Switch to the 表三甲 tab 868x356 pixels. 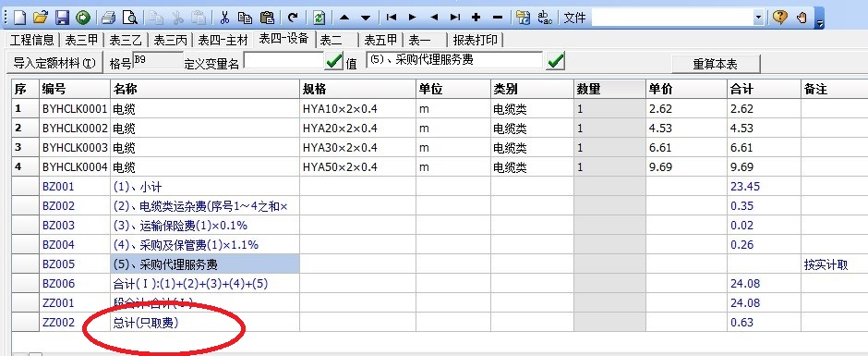(x=81, y=40)
